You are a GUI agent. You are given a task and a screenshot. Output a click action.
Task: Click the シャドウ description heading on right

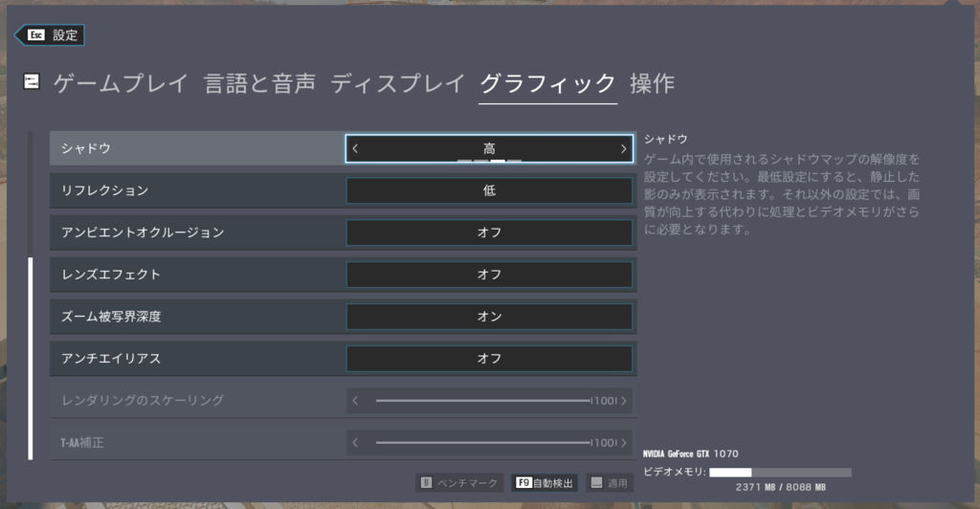tap(666, 139)
